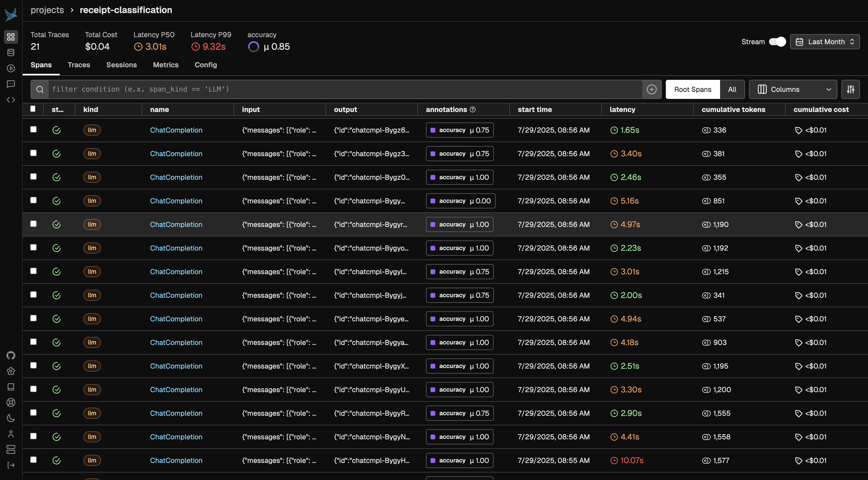Viewport: 868px width, 480px height.
Task: Open the Last Month time range dropdown
Action: (x=825, y=42)
